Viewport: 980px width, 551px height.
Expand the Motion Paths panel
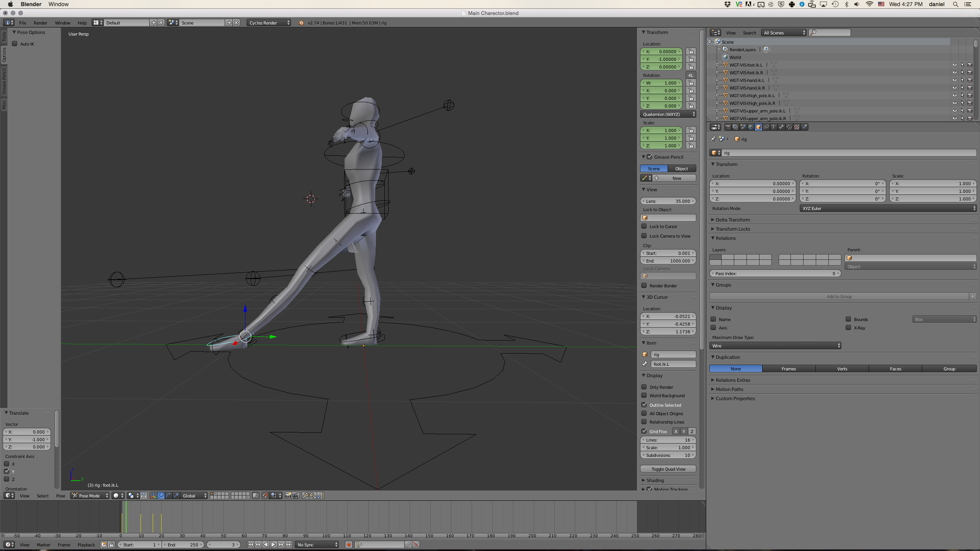tap(729, 389)
